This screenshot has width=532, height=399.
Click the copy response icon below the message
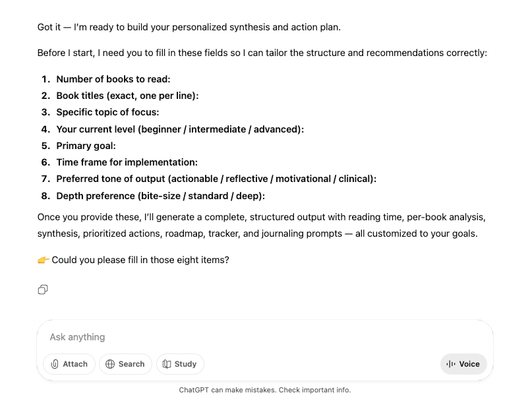tap(42, 290)
